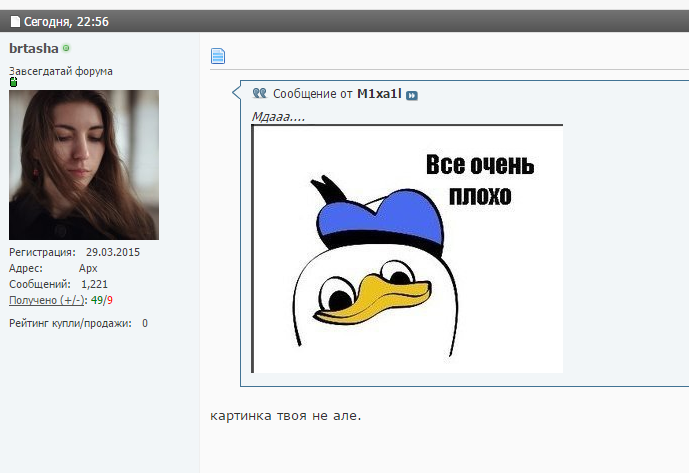Click the green online status indicator
Viewport: 689px width, 473px height.
tap(66, 48)
